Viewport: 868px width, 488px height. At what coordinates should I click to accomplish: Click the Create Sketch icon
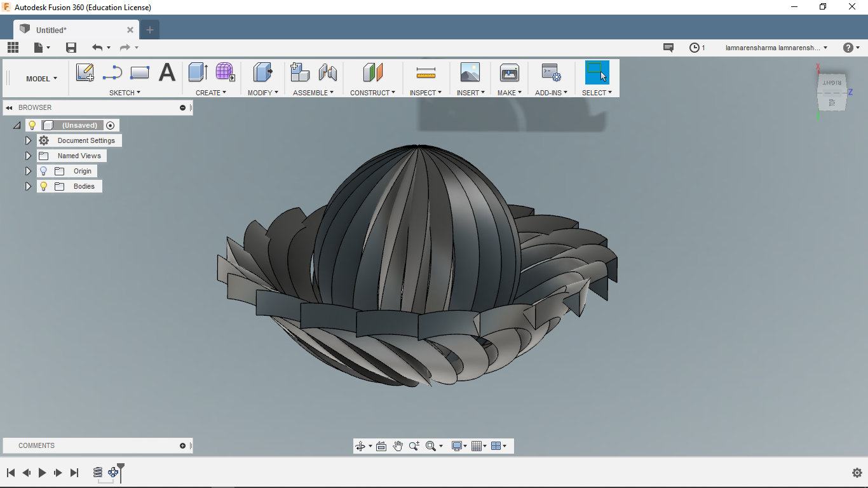point(85,72)
